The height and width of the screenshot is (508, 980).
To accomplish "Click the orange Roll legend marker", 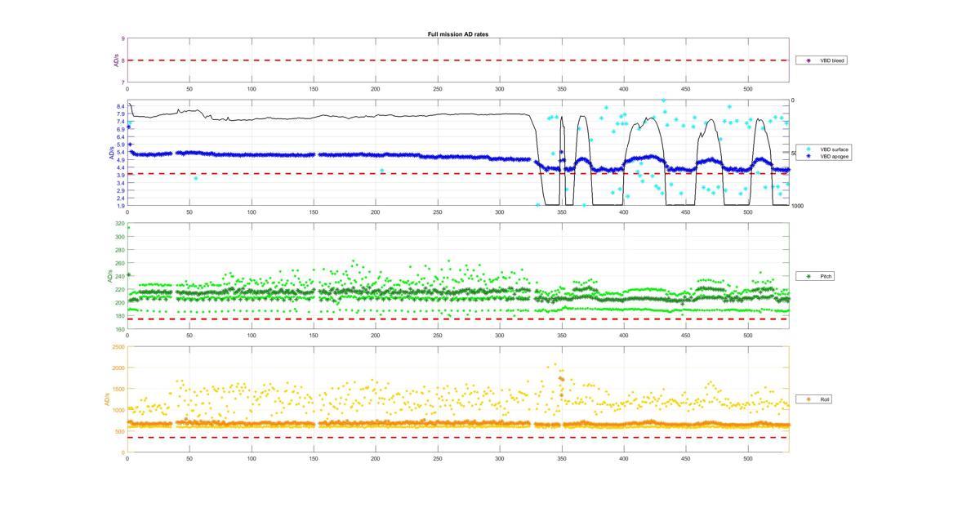I will [808, 399].
